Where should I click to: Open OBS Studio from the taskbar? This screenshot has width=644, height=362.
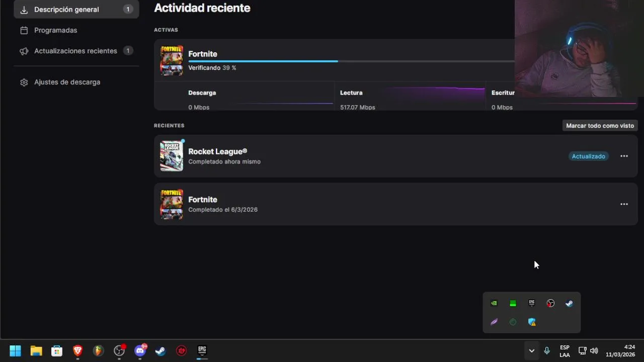point(119,351)
